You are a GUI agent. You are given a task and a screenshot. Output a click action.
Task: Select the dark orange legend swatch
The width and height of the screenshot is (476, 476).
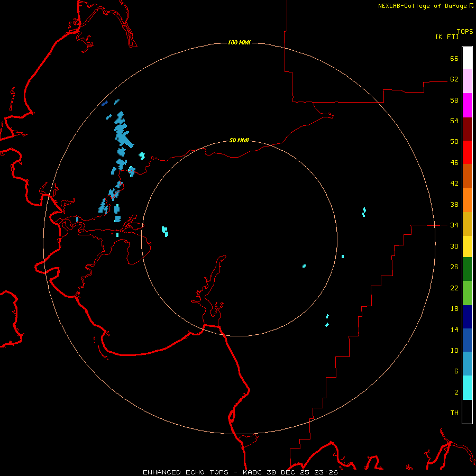[467, 176]
